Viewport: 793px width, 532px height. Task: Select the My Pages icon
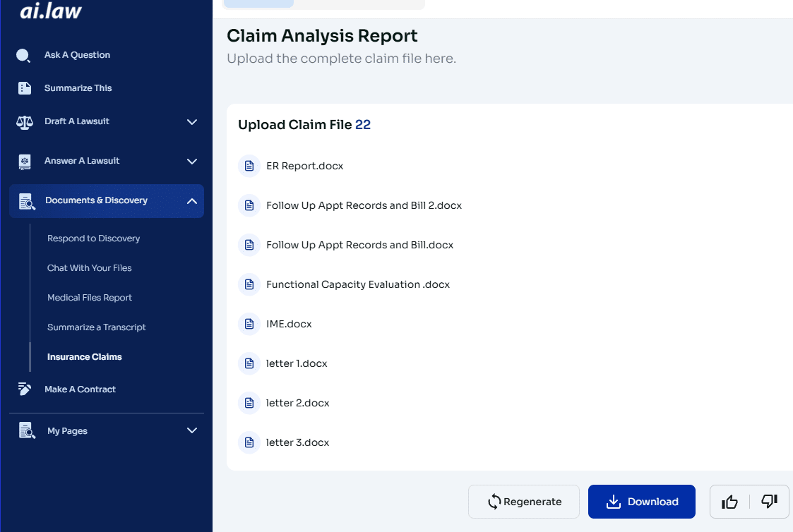point(27,430)
